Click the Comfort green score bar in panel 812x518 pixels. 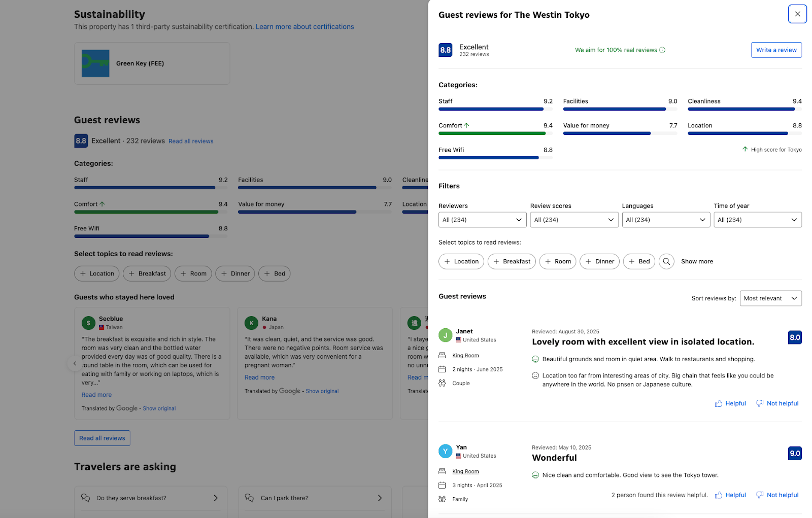[495, 133]
